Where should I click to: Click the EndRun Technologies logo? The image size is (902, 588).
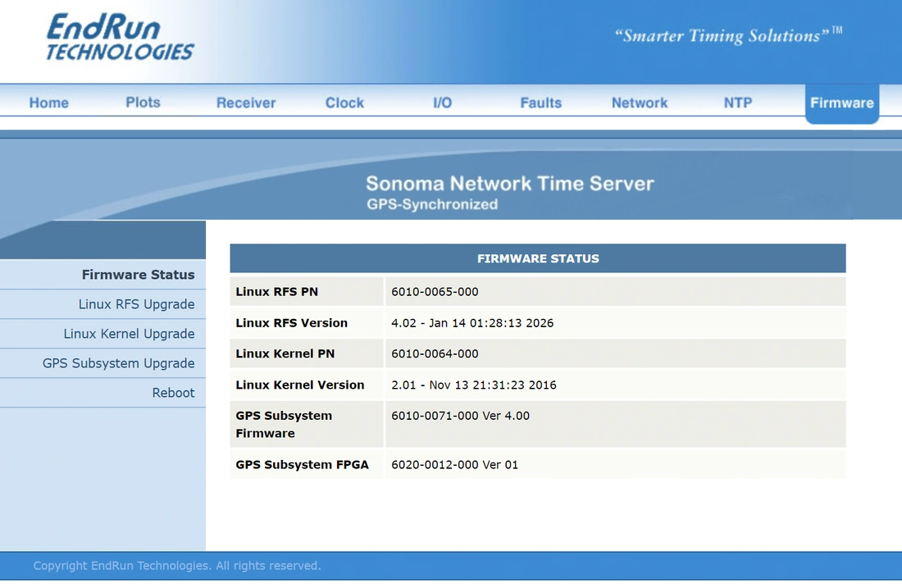click(121, 37)
